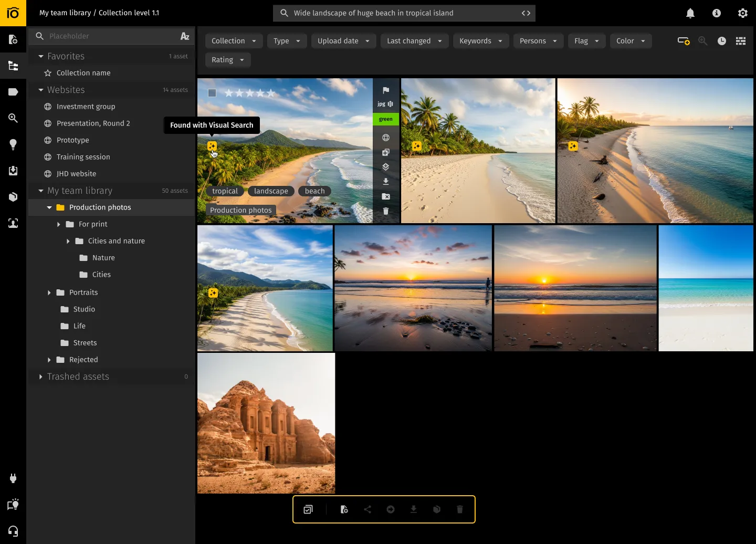Download the first beach asset via its hover toolbar
756x544 pixels.
pos(386,181)
